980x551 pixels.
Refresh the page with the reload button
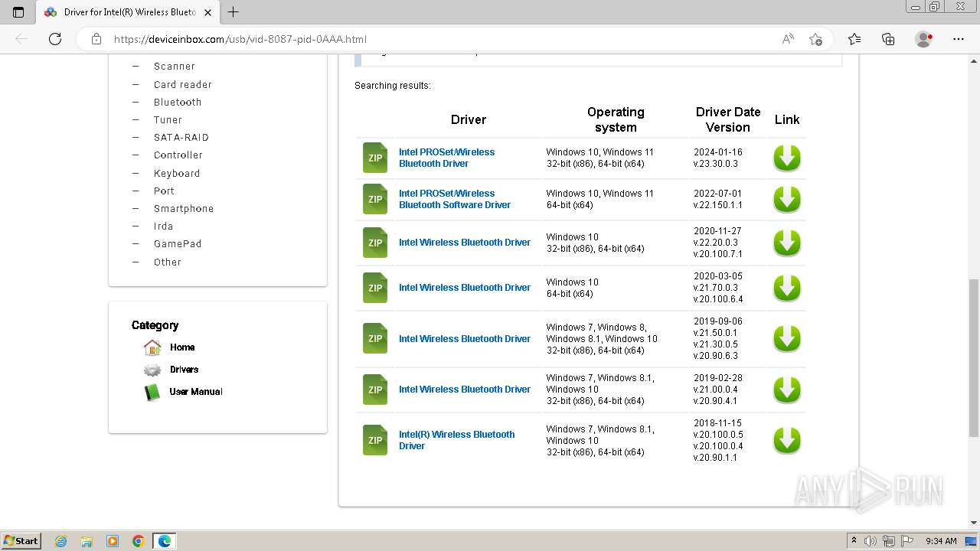55,39
